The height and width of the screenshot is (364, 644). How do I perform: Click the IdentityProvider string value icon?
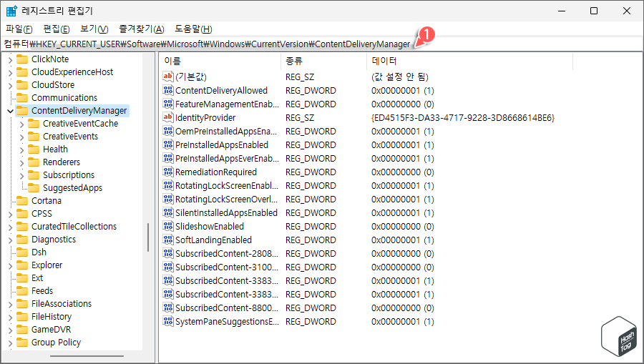(x=168, y=117)
